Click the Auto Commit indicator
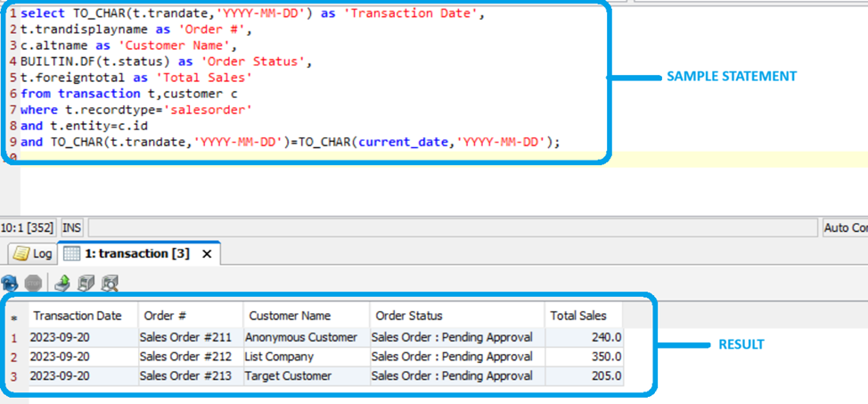 coord(845,227)
